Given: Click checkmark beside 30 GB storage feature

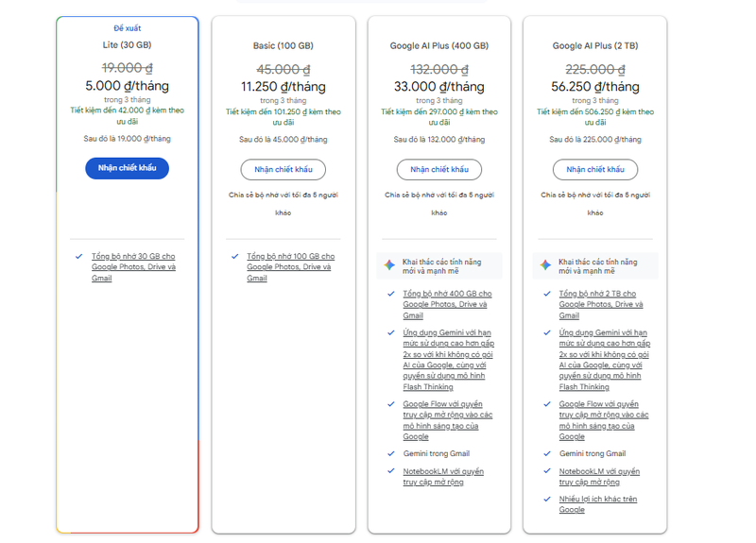Looking at the screenshot, I should (78, 256).
